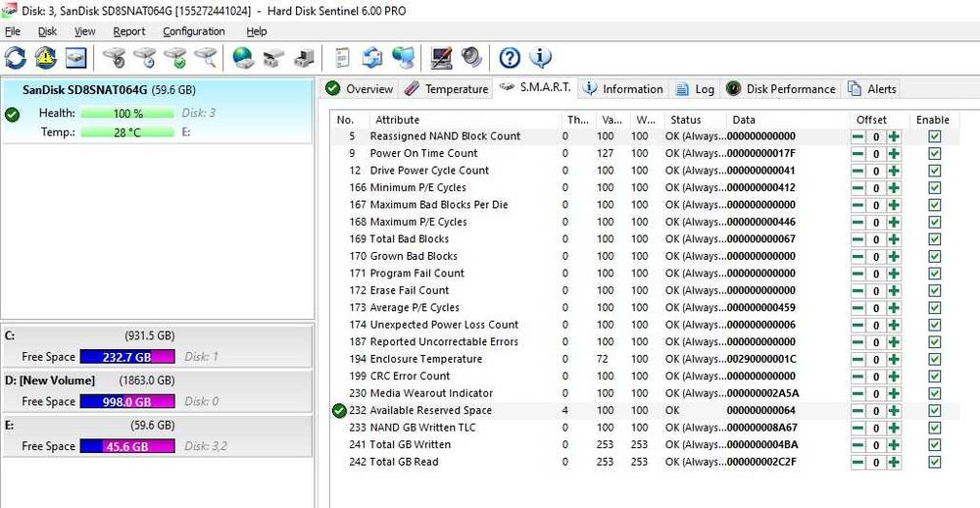The width and height of the screenshot is (980, 508).
Task: Toggle Enable checkbox for Media Wearout Indicator
Action: [x=934, y=393]
